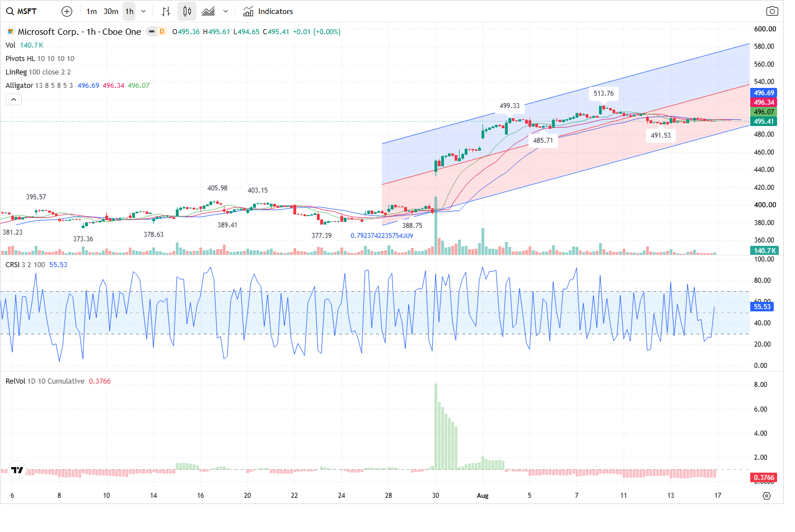Open chart settings gear on time axis

[x=766, y=496]
